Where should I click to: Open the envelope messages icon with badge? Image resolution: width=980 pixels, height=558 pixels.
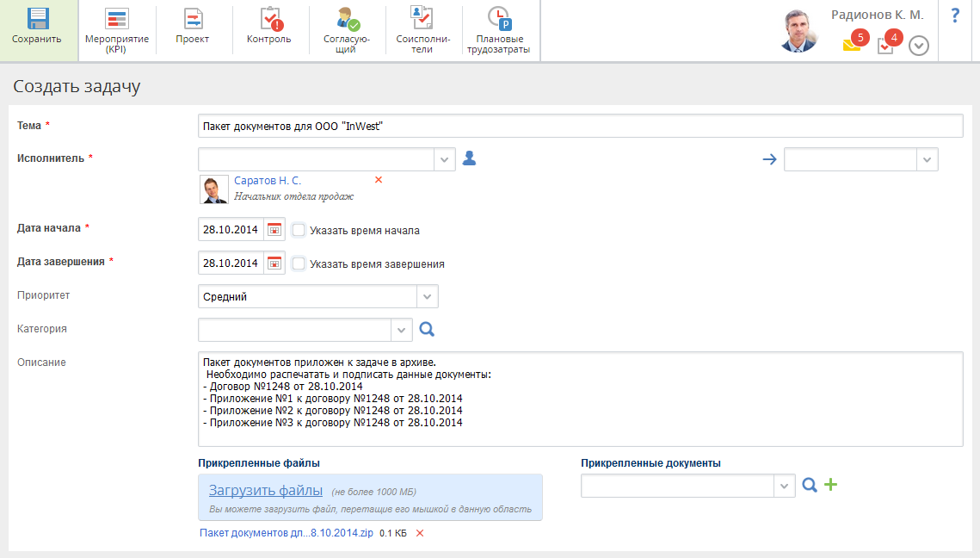pos(853,45)
